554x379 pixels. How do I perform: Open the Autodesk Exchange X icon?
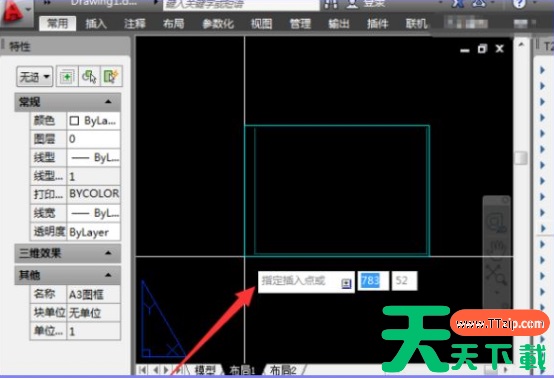click(x=458, y=4)
